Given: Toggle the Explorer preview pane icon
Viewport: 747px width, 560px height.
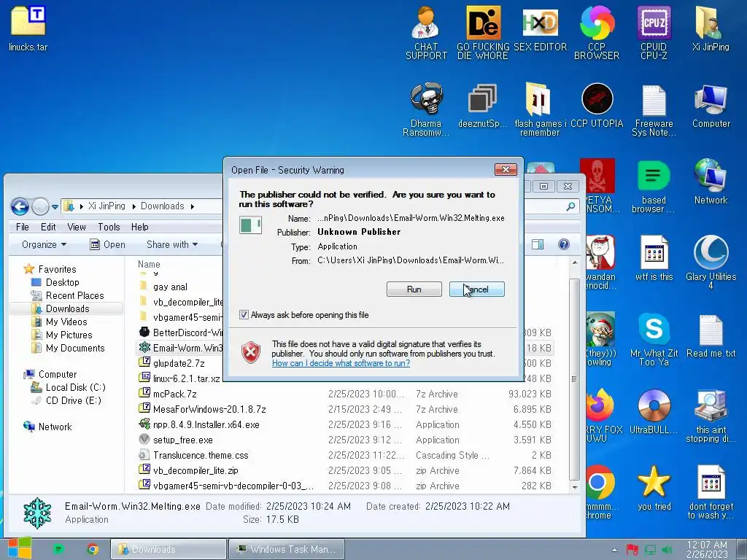Looking at the screenshot, I should click(538, 244).
